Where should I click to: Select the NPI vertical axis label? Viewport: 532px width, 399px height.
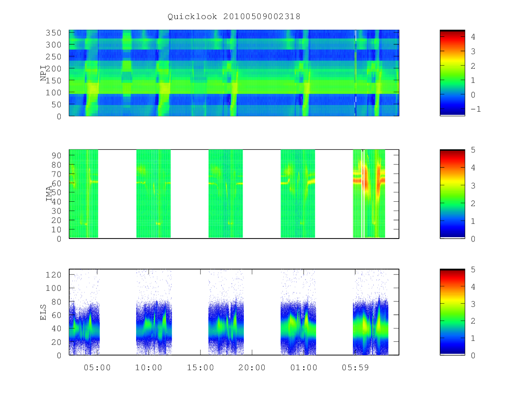tap(43, 73)
